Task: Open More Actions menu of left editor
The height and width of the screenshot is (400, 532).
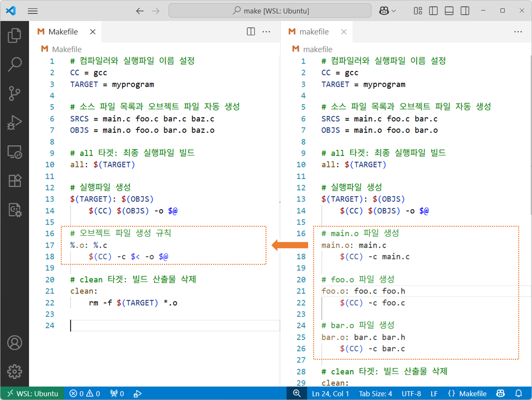Action: point(266,32)
